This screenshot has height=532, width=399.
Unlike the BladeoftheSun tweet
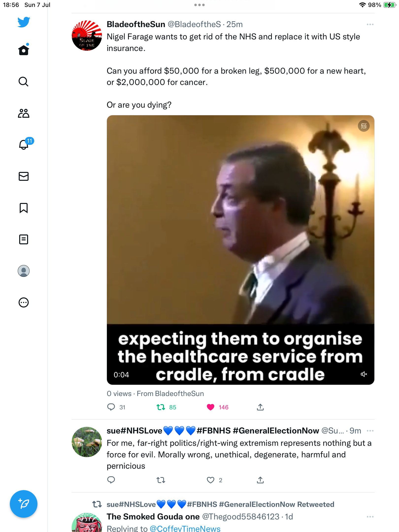211,407
